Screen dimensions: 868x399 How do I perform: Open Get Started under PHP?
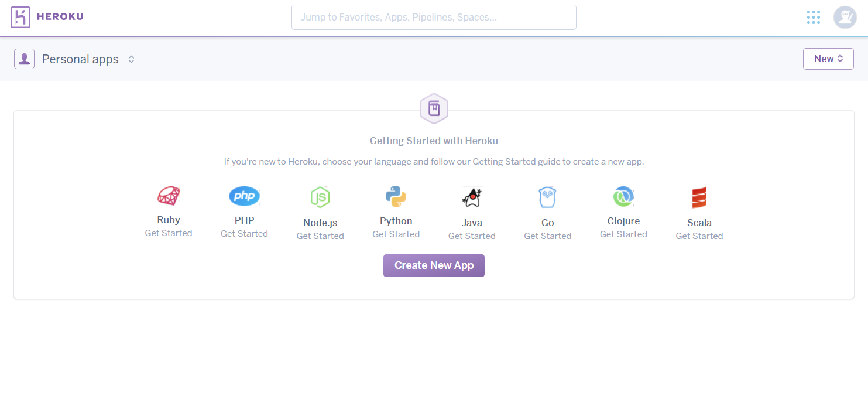click(244, 234)
